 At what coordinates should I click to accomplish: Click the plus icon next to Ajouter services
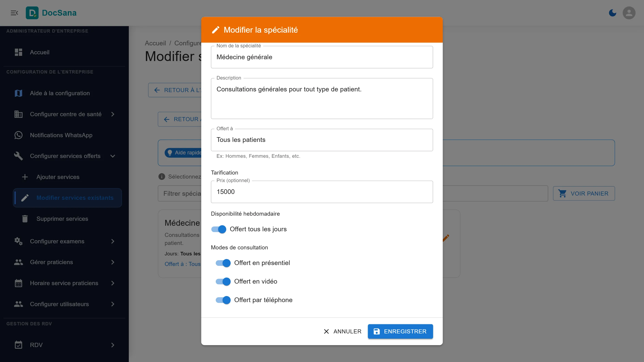coord(25,177)
